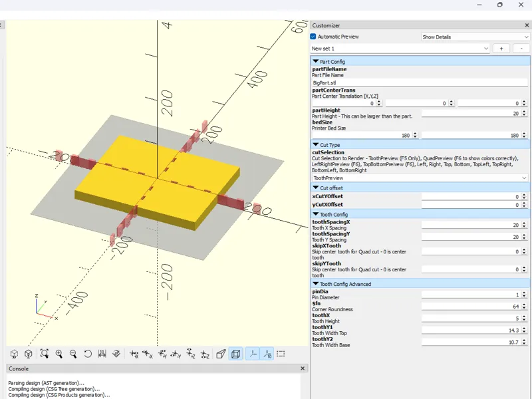Click the partCenterTrans X value field
The height and width of the screenshot is (399, 532).
[x=343, y=103]
